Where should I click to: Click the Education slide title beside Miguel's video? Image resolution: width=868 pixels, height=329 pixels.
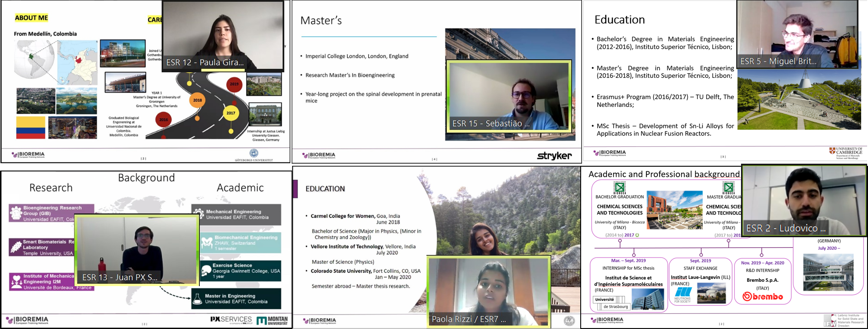pos(620,20)
